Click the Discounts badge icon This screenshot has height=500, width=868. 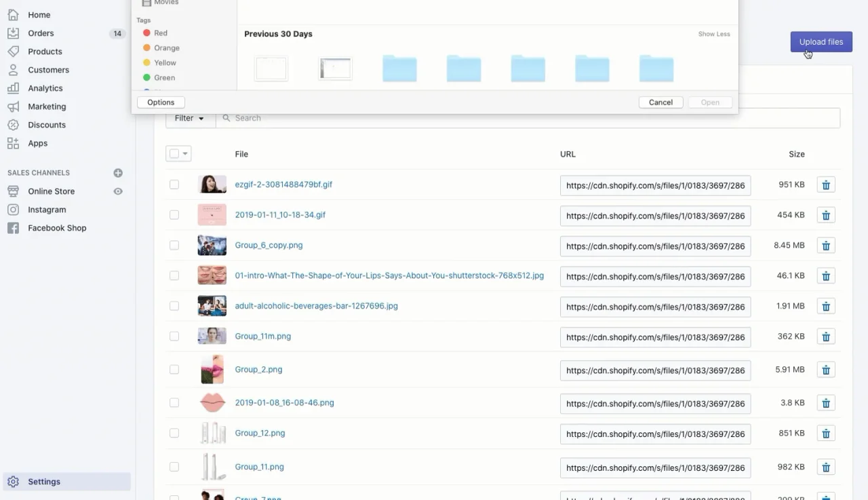(13, 125)
